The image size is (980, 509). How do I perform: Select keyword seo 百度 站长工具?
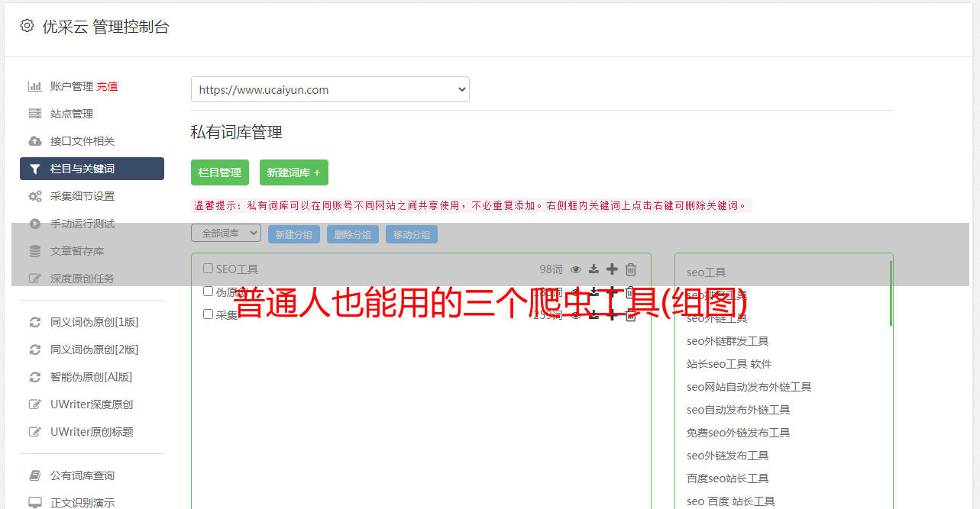click(731, 501)
